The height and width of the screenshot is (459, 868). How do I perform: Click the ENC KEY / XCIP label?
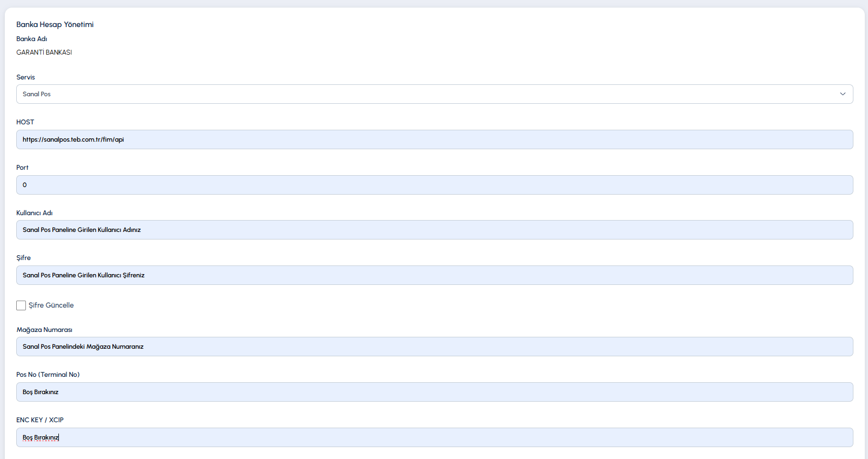40,420
